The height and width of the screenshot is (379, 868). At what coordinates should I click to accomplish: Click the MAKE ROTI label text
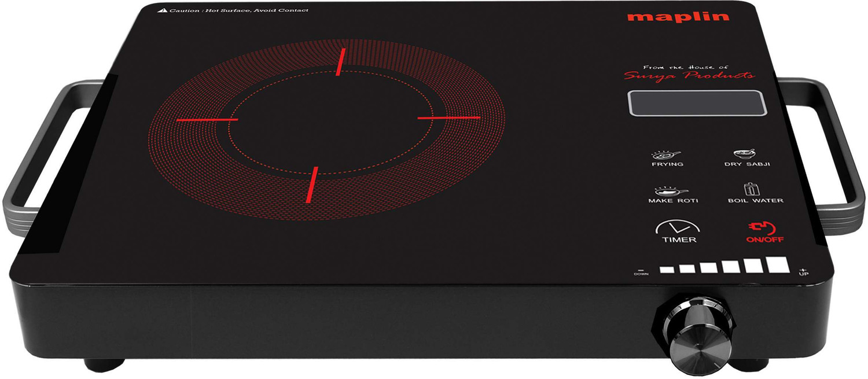pyautogui.click(x=673, y=201)
